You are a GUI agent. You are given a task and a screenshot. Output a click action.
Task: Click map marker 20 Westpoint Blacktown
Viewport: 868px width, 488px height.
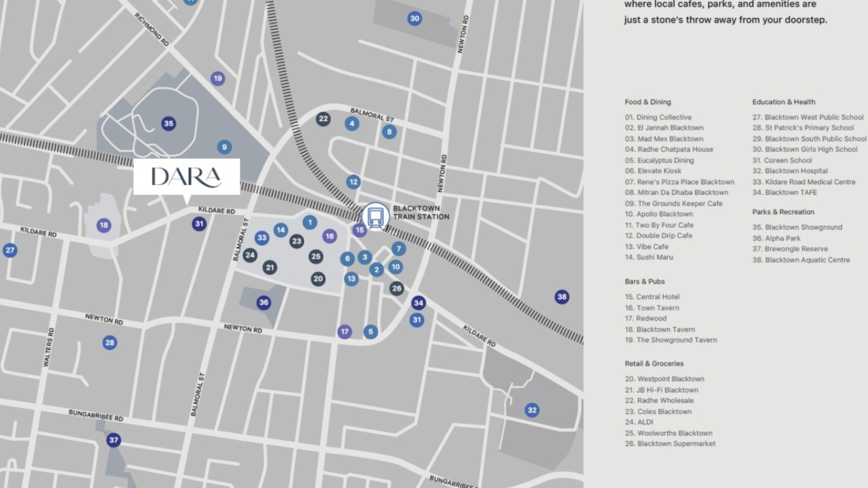(318, 278)
